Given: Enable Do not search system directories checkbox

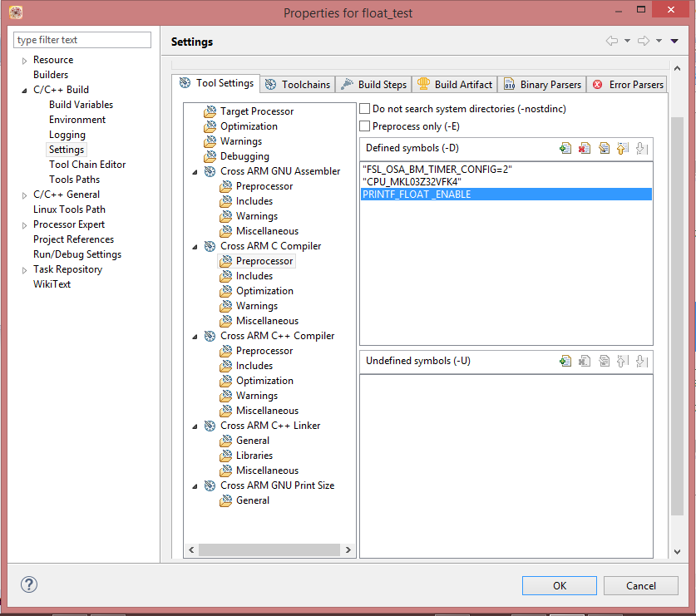Looking at the screenshot, I should pos(365,109).
